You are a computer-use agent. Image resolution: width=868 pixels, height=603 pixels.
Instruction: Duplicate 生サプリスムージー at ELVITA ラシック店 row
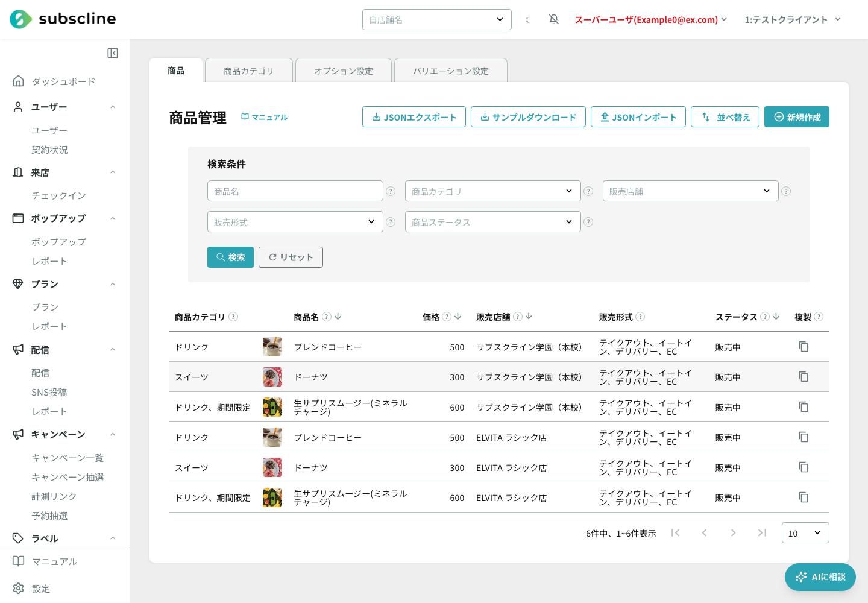click(x=804, y=497)
